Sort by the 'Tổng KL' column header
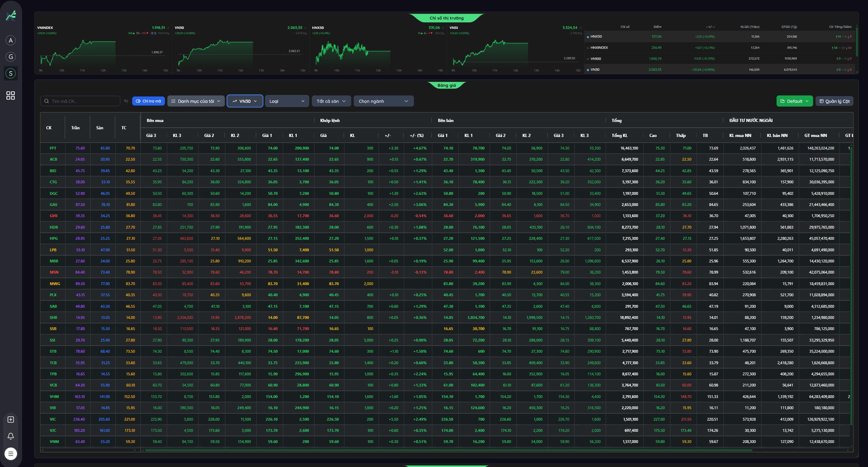This screenshot has width=868, height=467. (620, 136)
